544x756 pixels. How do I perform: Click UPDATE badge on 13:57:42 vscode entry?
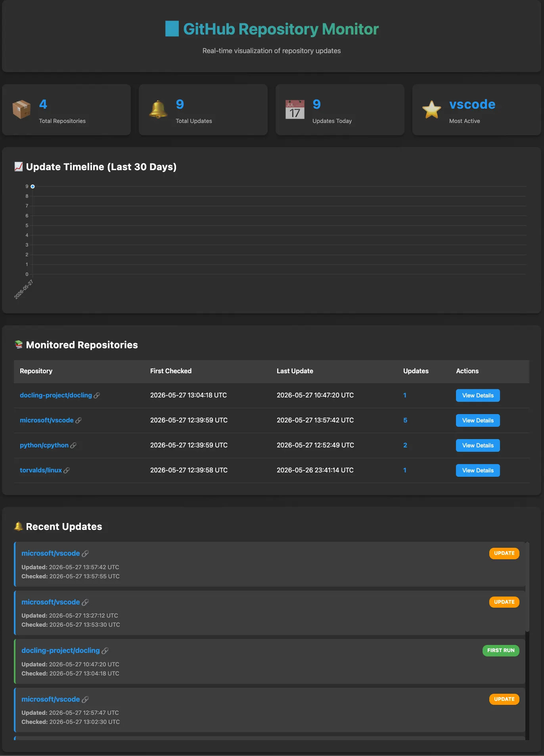coord(504,553)
